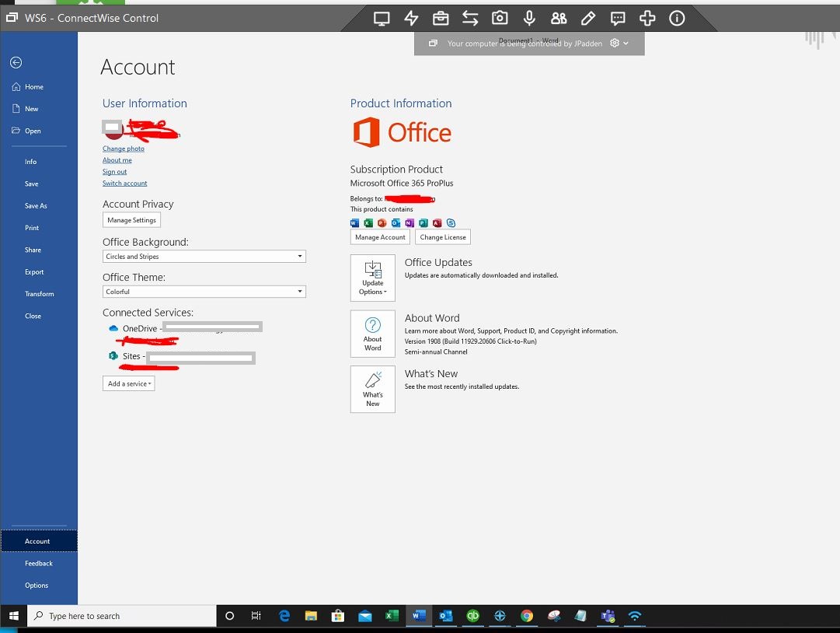
Task: Open the ConnectWise View monitor menu
Action: click(382, 19)
